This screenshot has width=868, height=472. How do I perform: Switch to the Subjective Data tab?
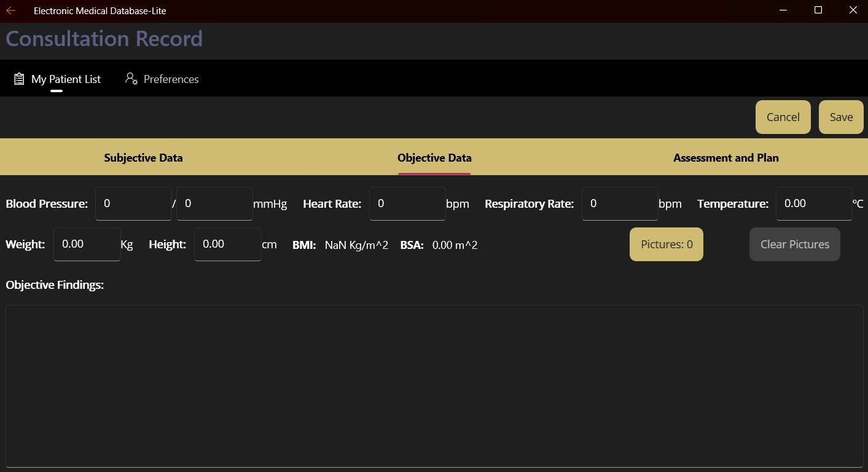pos(143,157)
